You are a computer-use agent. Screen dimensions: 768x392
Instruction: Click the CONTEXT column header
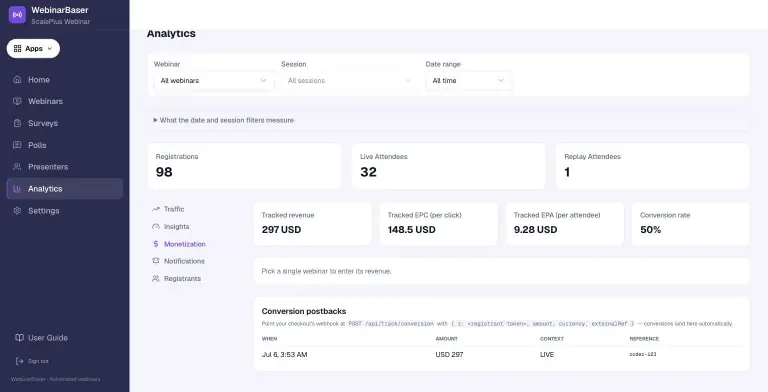552,339
